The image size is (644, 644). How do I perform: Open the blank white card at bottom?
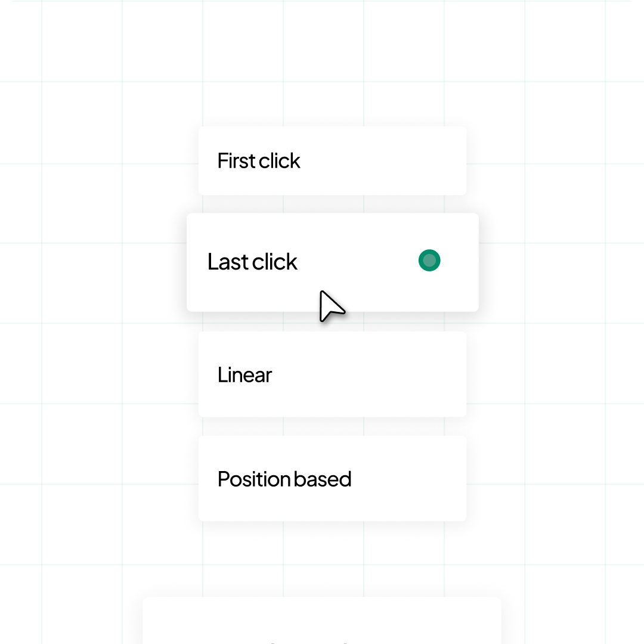point(322,620)
